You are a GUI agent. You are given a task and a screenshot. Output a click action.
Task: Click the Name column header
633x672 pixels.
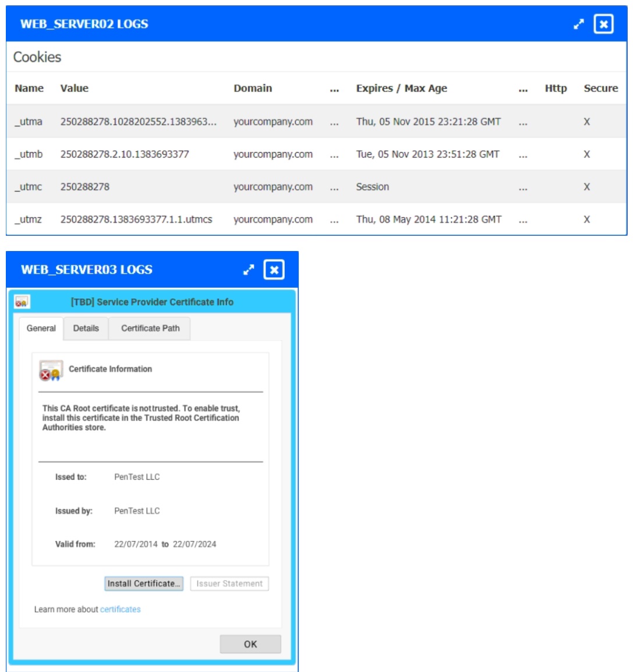(30, 88)
